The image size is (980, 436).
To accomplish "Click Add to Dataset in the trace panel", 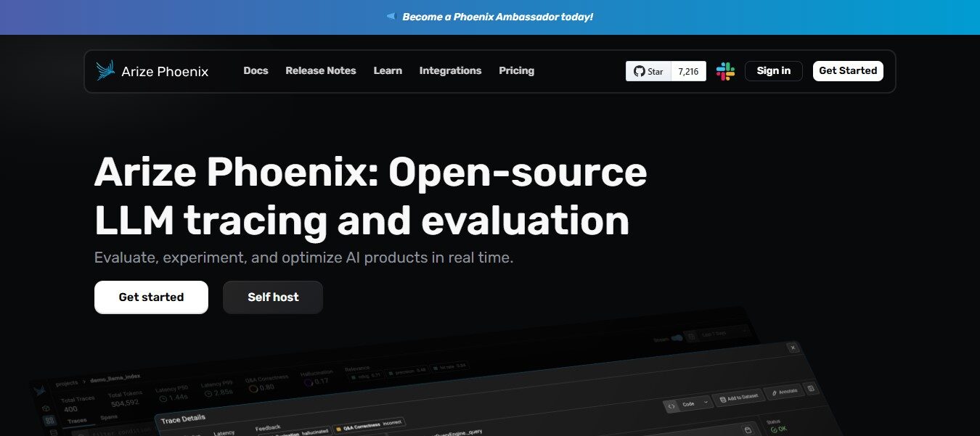I will click(x=738, y=398).
